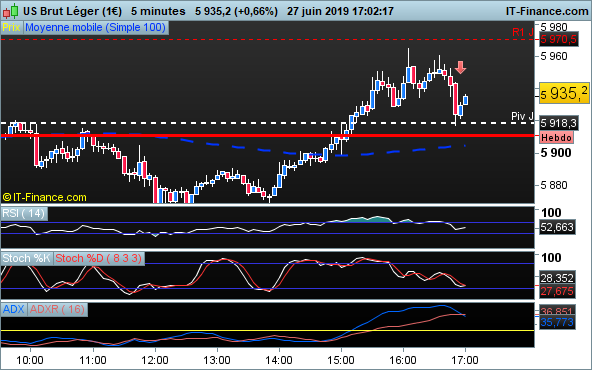
Task: Click the Piv J pivot line label
Action: (x=523, y=116)
